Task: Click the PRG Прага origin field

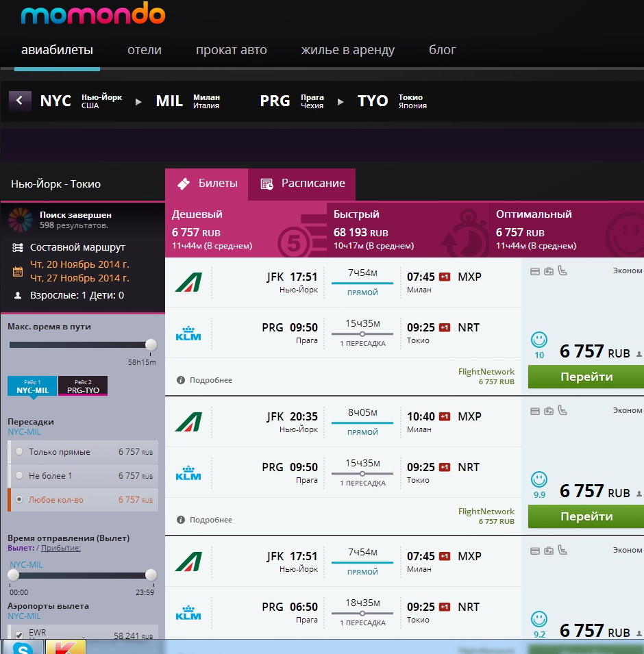Action: tap(292, 101)
